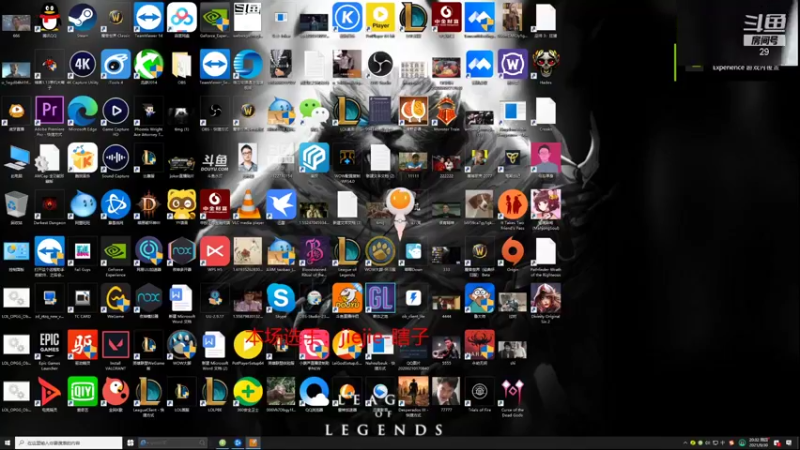Launch the Game Capture HD shortcut
The height and width of the screenshot is (450, 800).
pos(116,111)
